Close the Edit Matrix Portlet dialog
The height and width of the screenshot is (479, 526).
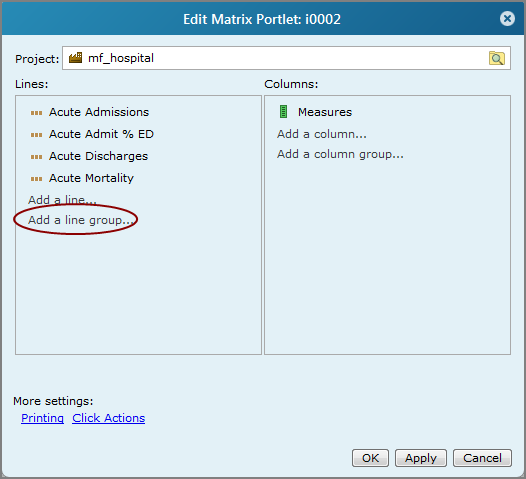[507, 18]
